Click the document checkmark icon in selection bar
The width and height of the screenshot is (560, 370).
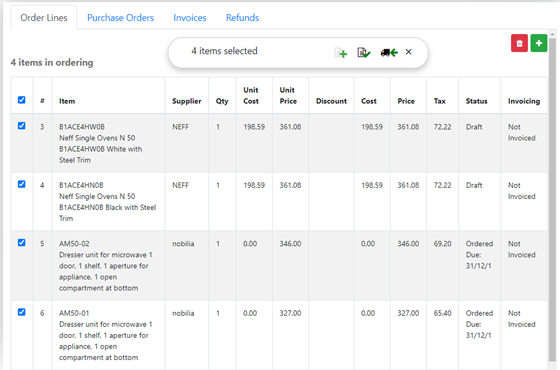pos(364,52)
